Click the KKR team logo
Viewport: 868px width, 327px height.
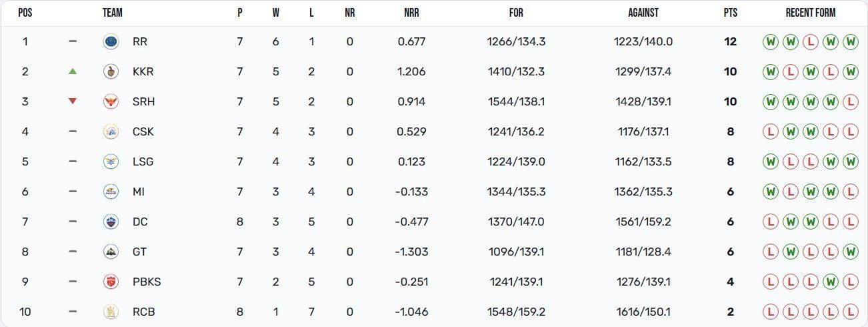[111, 71]
